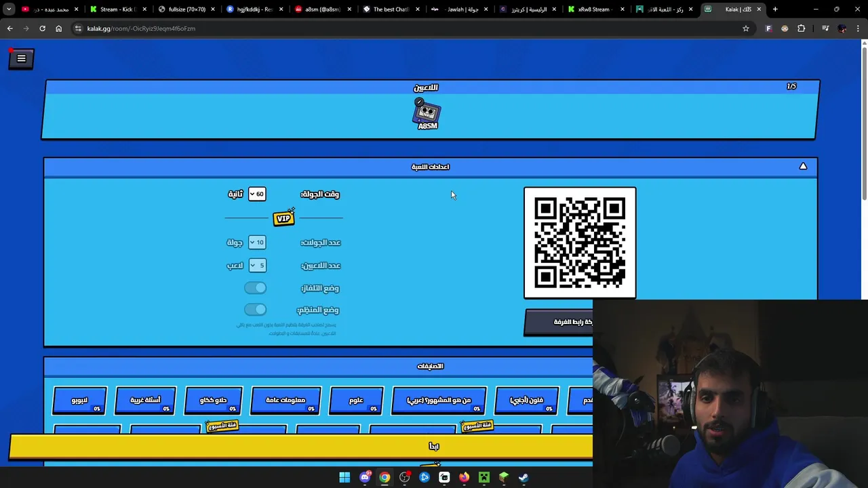Viewport: 868px width, 488px height.
Task: Go back in browser history
Action: (x=9, y=28)
